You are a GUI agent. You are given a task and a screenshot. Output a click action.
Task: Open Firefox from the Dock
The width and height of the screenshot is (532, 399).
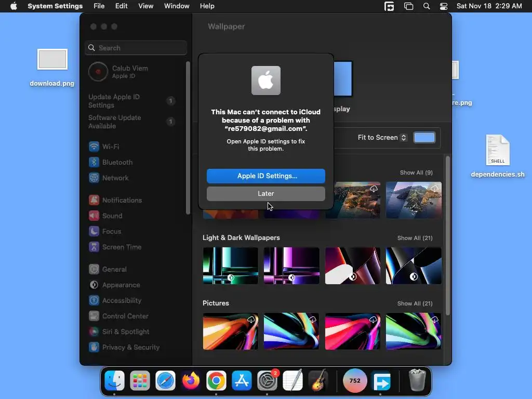tap(191, 380)
